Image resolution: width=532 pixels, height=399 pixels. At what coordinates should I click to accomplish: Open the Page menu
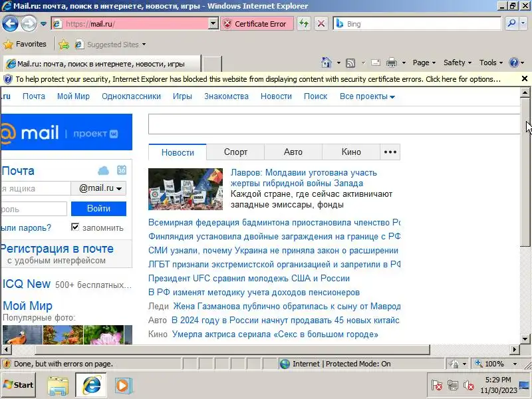pyautogui.click(x=424, y=63)
